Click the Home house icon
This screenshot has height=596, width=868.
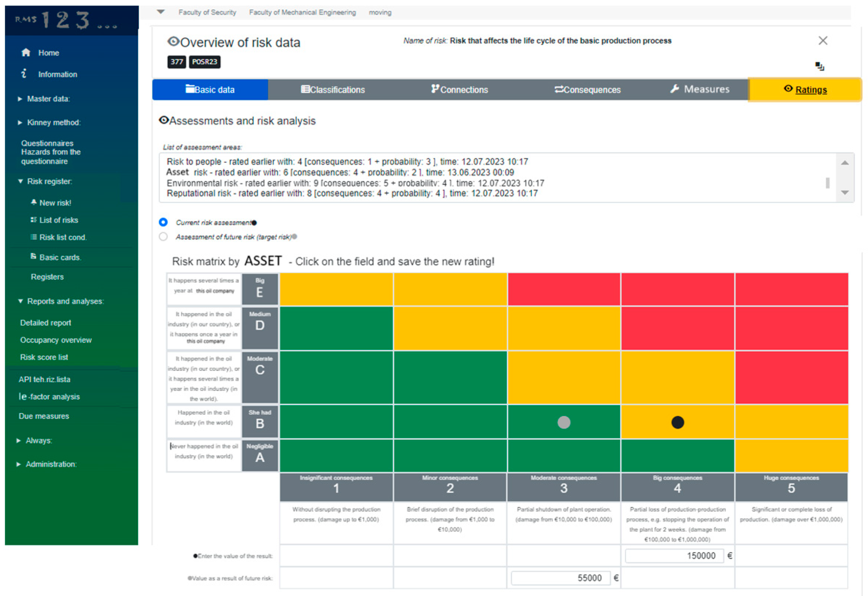click(x=26, y=53)
